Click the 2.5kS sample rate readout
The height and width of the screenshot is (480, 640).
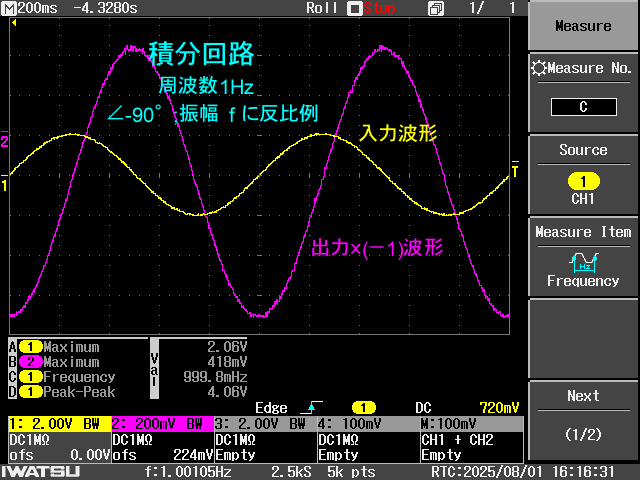(291, 472)
